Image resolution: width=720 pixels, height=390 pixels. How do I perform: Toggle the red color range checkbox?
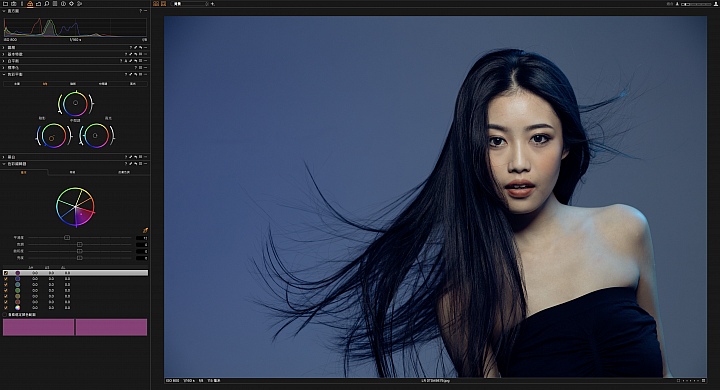6,302
